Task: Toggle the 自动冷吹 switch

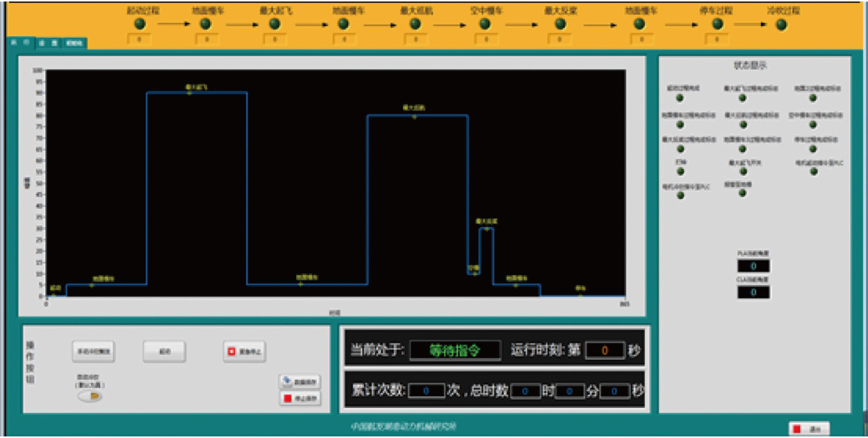Action: coord(90,397)
